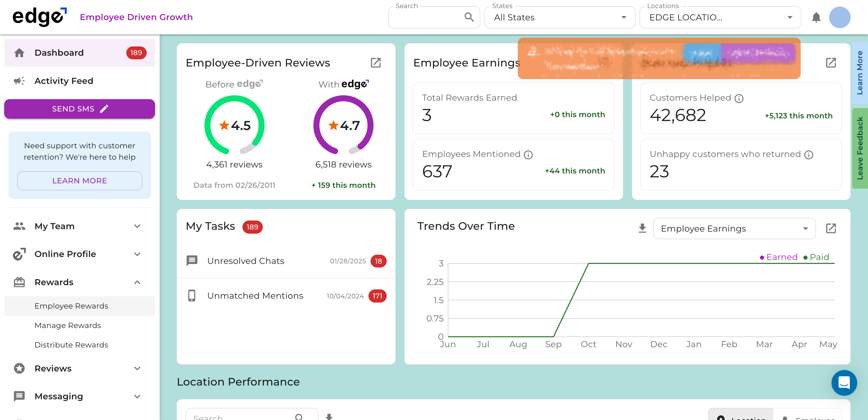Click '+ 159 this month' text

click(343, 185)
